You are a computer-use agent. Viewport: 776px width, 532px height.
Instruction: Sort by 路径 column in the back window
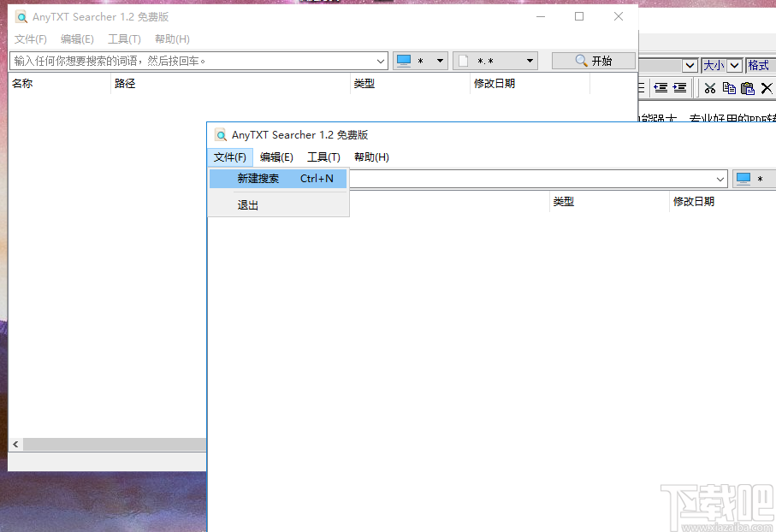pos(230,84)
